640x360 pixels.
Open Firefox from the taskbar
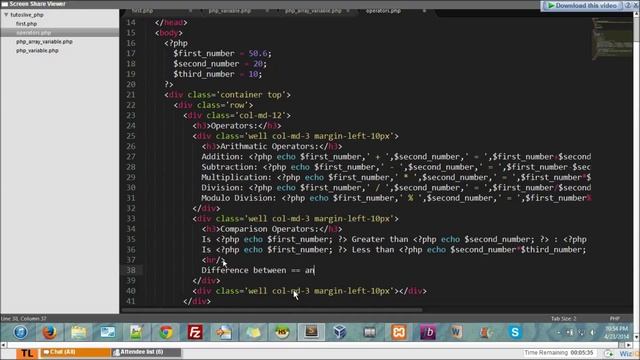tap(49, 332)
